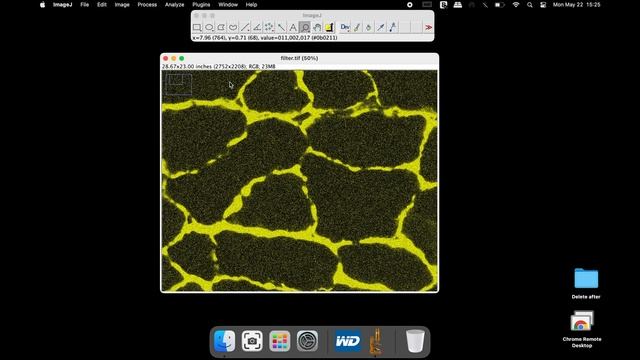The image size is (640, 360).
Task: Open Launchpad from the Dock
Action: pyautogui.click(x=280, y=341)
